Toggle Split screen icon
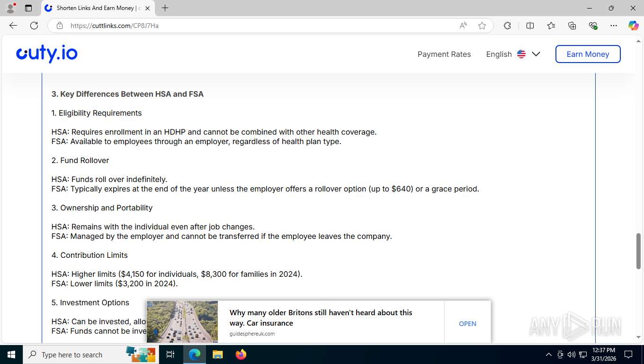Viewport: 644px width, 364px height. [x=530, y=26]
